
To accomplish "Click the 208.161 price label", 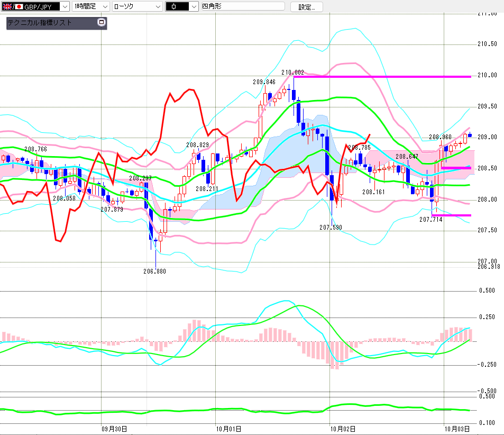I will [x=373, y=192].
